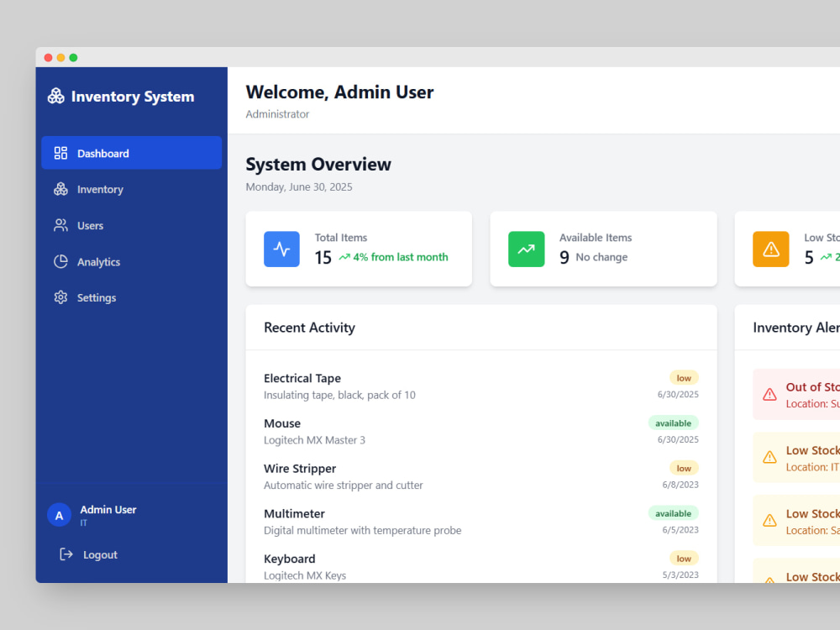Open the Dashboard menu item
This screenshot has width=840, height=630.
pyautogui.click(x=131, y=153)
